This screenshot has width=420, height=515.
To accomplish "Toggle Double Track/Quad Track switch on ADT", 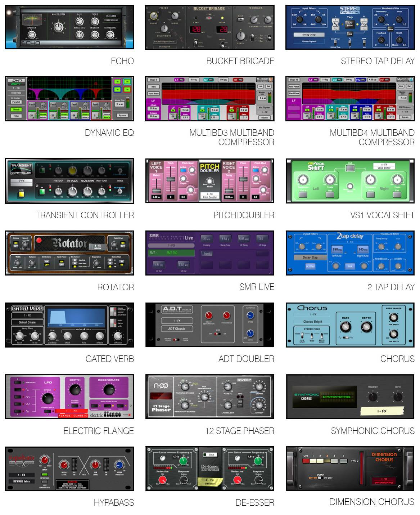I will pyautogui.click(x=176, y=340).
